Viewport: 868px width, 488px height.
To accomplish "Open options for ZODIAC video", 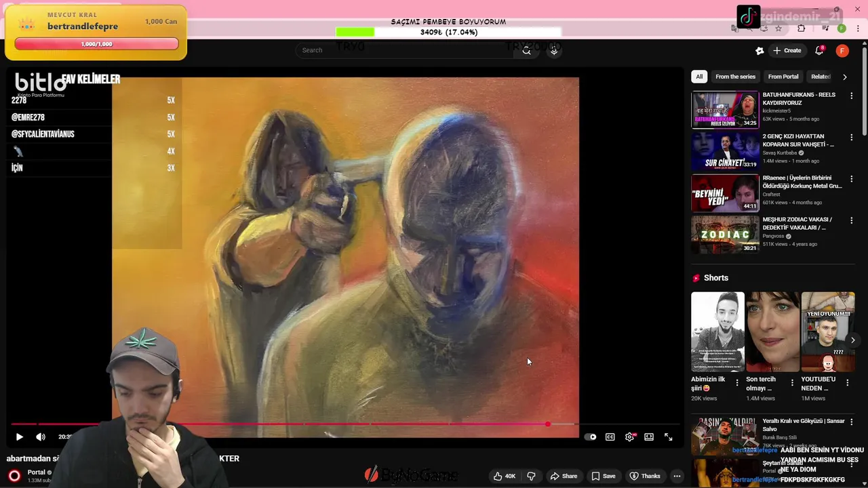I will click(852, 220).
